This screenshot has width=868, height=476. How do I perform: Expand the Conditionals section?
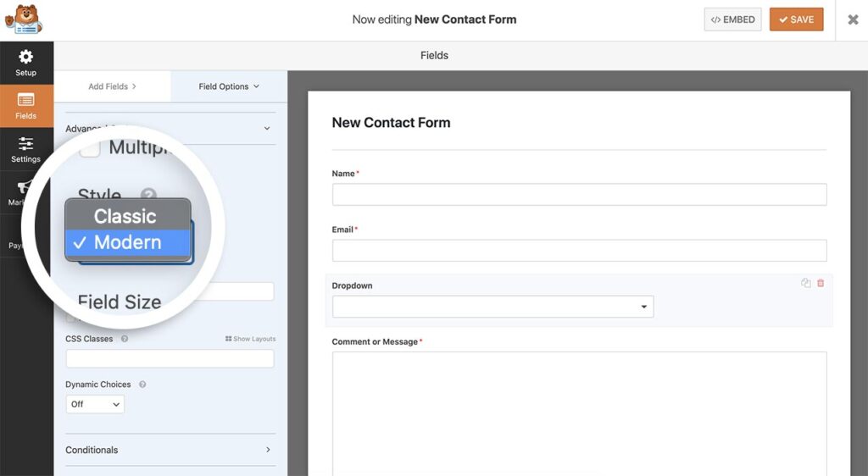[170, 450]
